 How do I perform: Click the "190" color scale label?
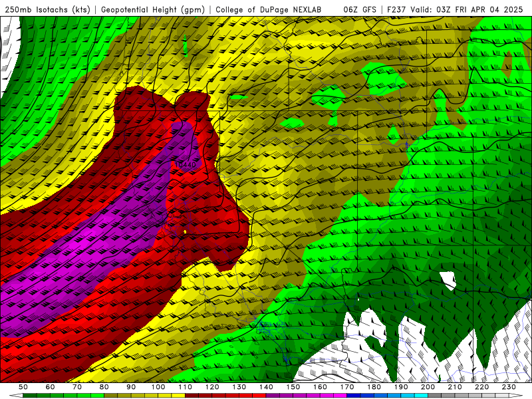pos(402,387)
